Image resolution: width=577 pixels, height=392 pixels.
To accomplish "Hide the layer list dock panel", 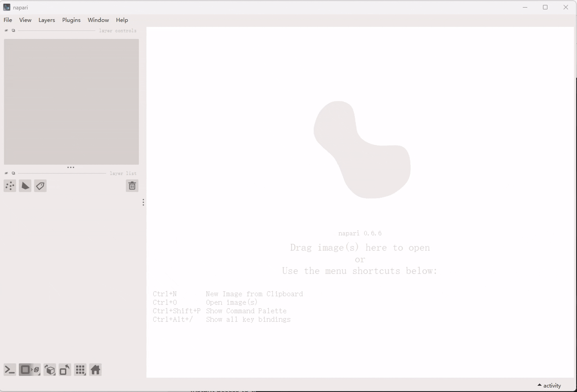I will click(x=6, y=173).
